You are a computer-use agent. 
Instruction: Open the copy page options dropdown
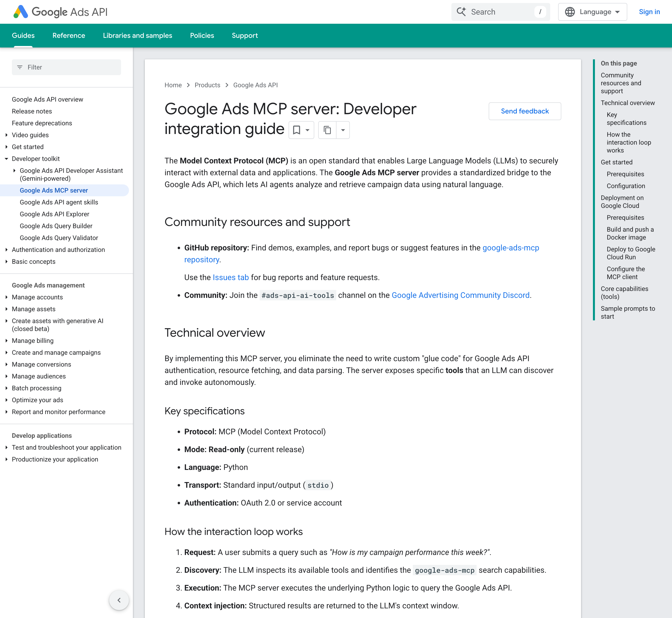pyautogui.click(x=343, y=130)
